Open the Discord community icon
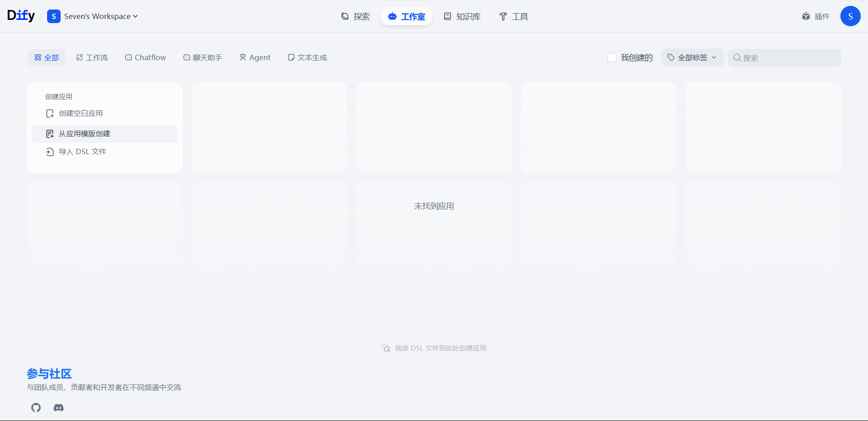The height and width of the screenshot is (421, 868). [x=58, y=407]
